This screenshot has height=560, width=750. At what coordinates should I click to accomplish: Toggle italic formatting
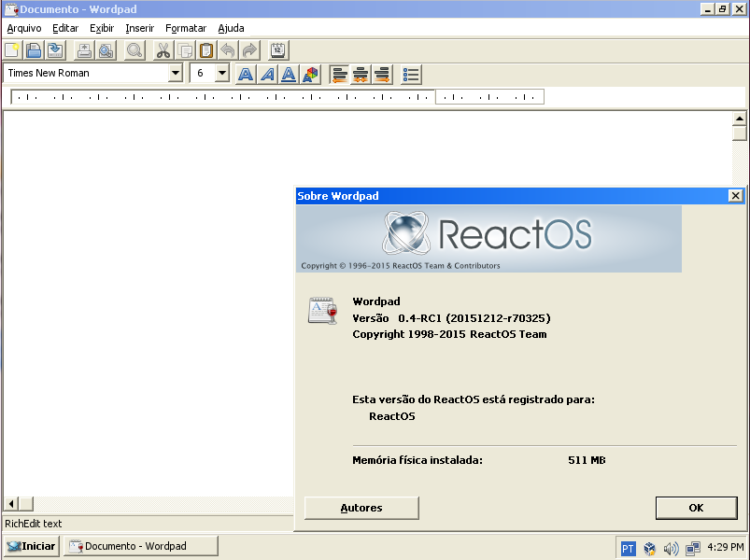pyautogui.click(x=266, y=74)
